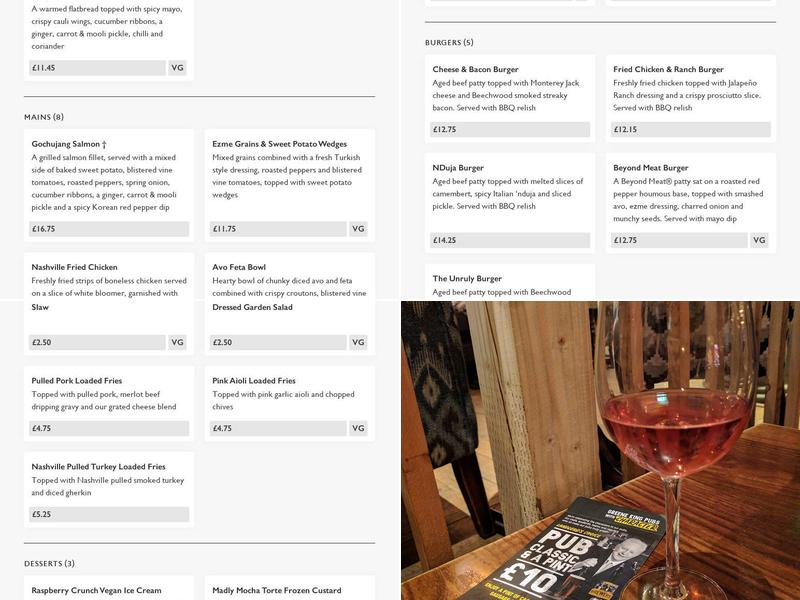This screenshot has height=600, width=800.
Task: Open the Gochujang Salmon menu card
Action: [x=109, y=185]
